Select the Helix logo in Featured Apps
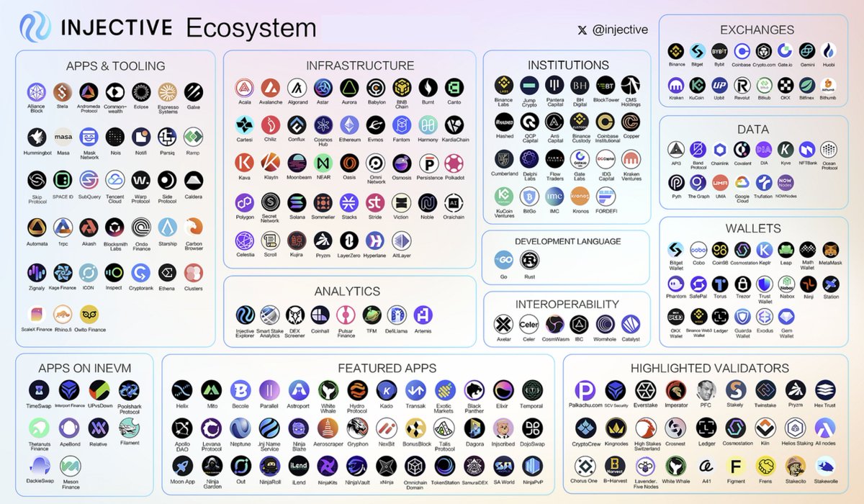This screenshot has width=864, height=504. point(183,390)
